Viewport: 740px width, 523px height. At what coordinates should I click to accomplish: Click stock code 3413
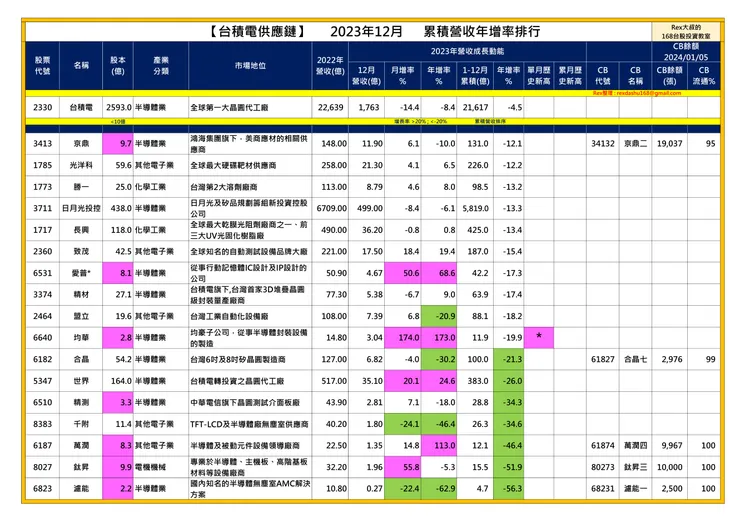click(42, 143)
